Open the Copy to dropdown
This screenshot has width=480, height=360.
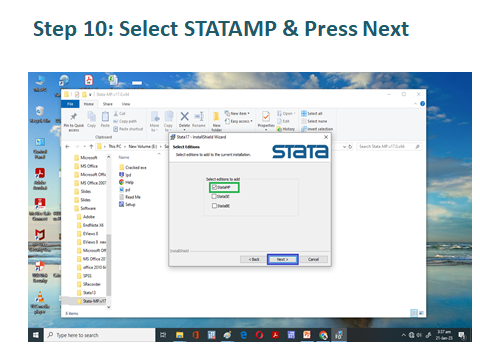[x=168, y=121]
